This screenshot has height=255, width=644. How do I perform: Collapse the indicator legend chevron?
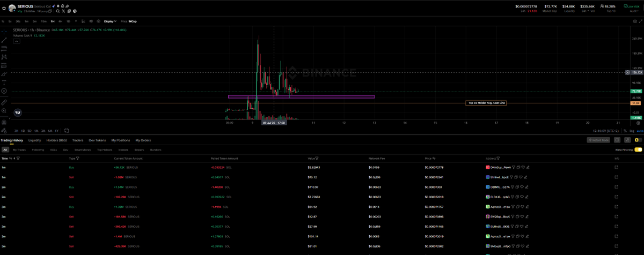tap(17, 41)
